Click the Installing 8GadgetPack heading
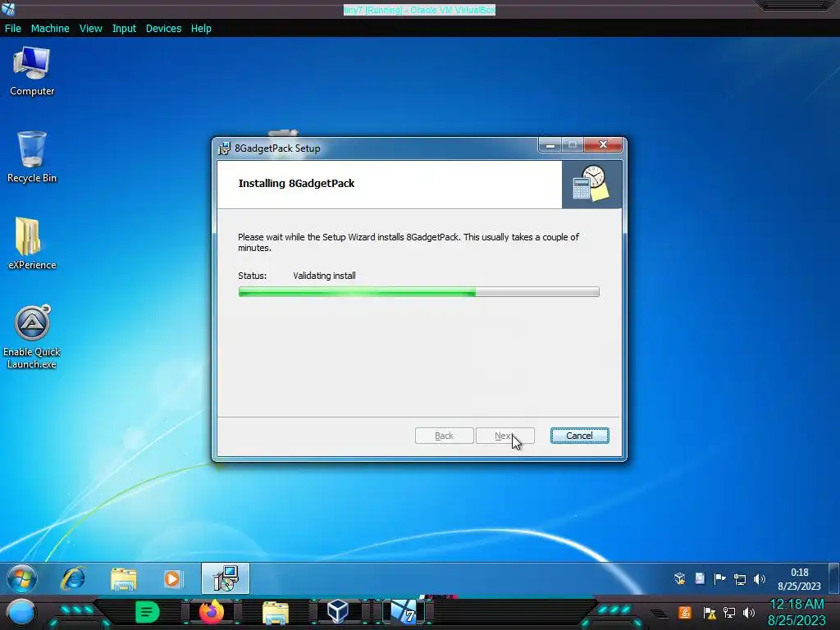This screenshot has height=630, width=840. click(296, 183)
